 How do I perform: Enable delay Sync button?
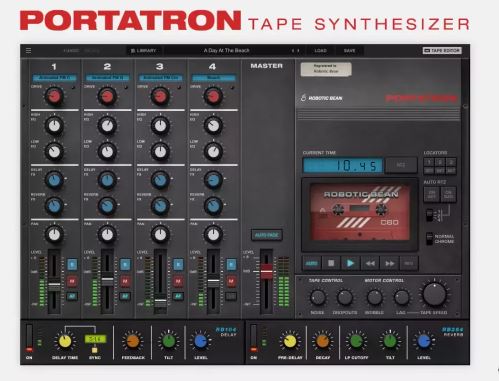point(95,350)
